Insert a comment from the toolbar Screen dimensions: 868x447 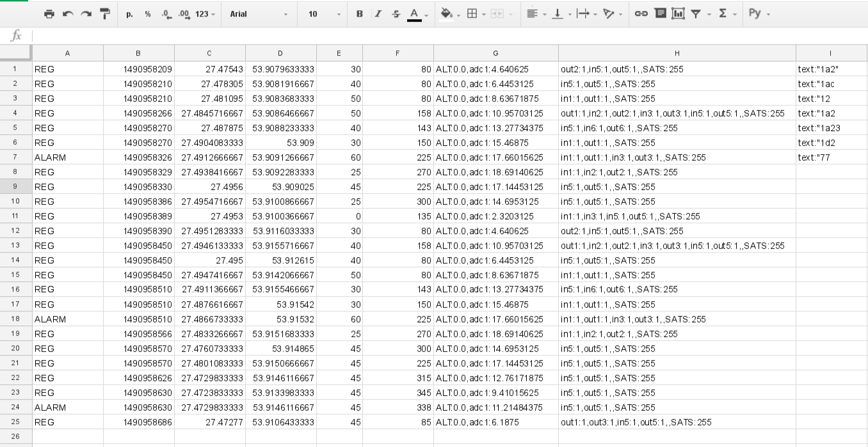(660, 13)
